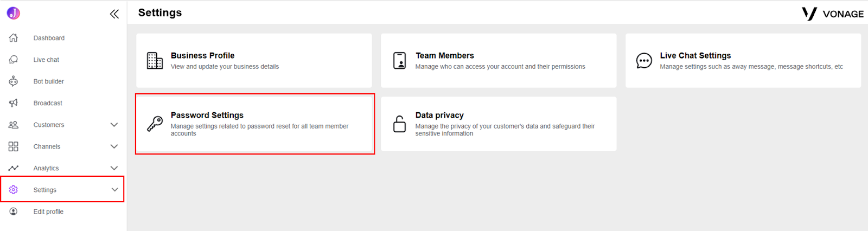The height and width of the screenshot is (231, 868).
Task: Click the Live Chat Settings speech bubble icon
Action: (644, 61)
